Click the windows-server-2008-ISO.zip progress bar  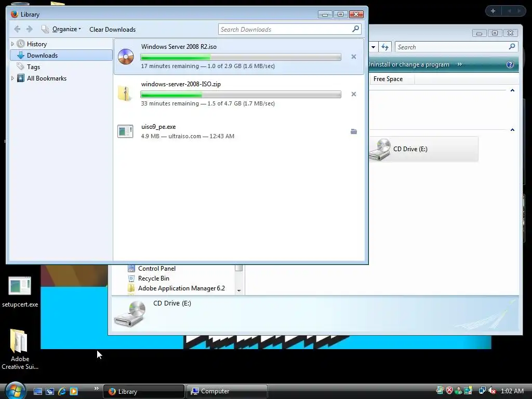point(241,95)
